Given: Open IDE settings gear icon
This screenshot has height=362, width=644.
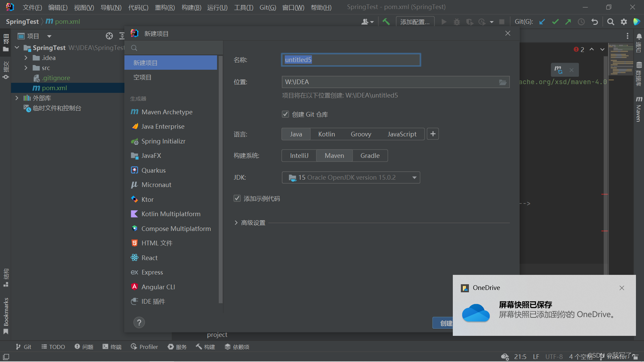Looking at the screenshot, I should [x=624, y=22].
